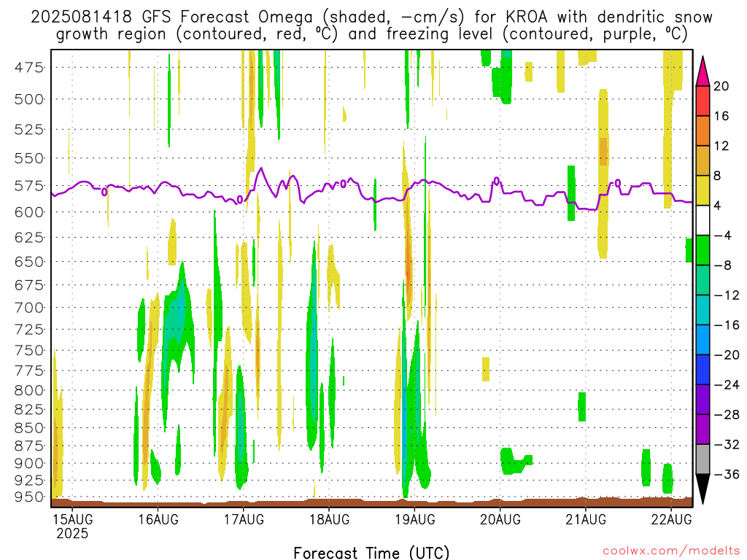Screen dimensions: 747x560
Task: Click the 18AUG time axis label
Action: point(329,519)
